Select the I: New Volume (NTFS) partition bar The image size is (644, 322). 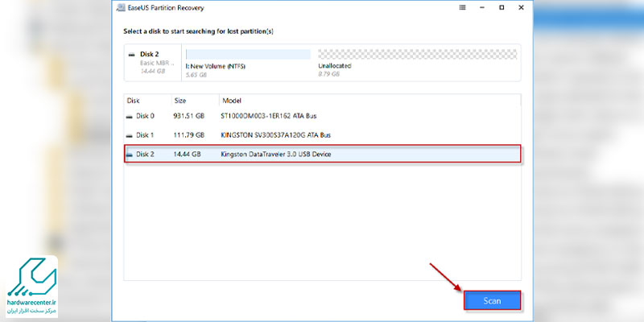click(249, 54)
